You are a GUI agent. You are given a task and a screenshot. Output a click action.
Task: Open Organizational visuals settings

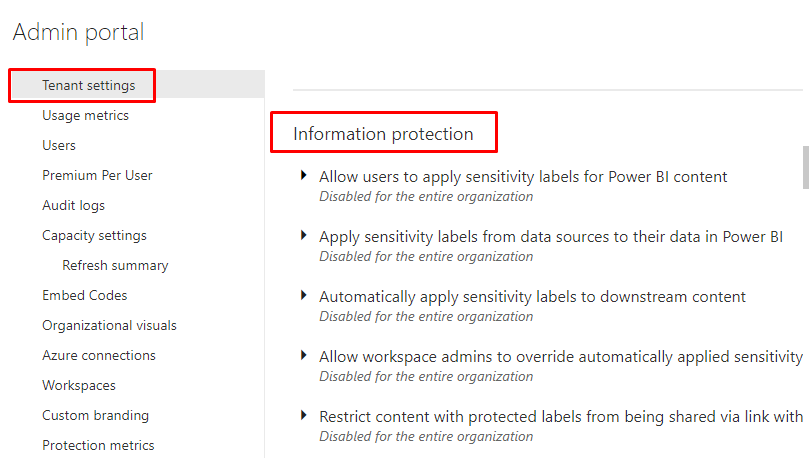click(x=109, y=325)
